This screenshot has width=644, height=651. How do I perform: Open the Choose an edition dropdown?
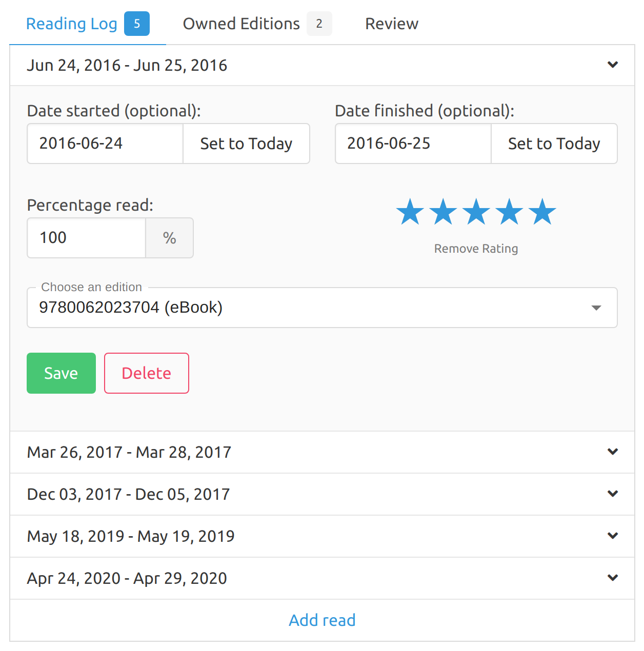(322, 308)
